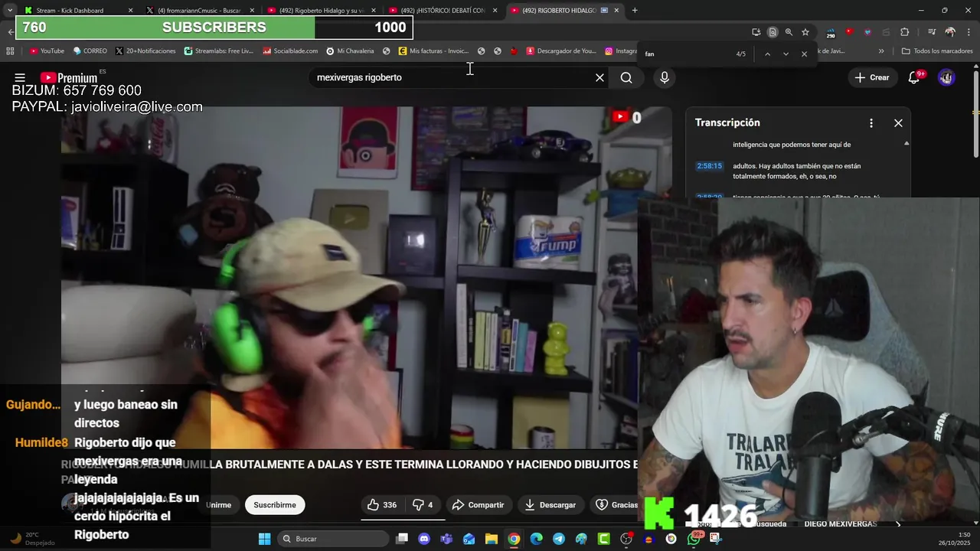Click the extension showing 290 badge

point(831,33)
